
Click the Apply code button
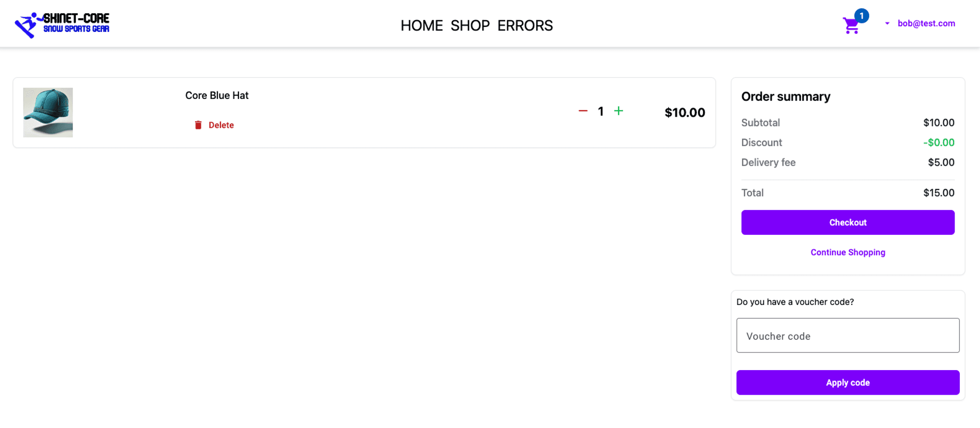coord(848,382)
